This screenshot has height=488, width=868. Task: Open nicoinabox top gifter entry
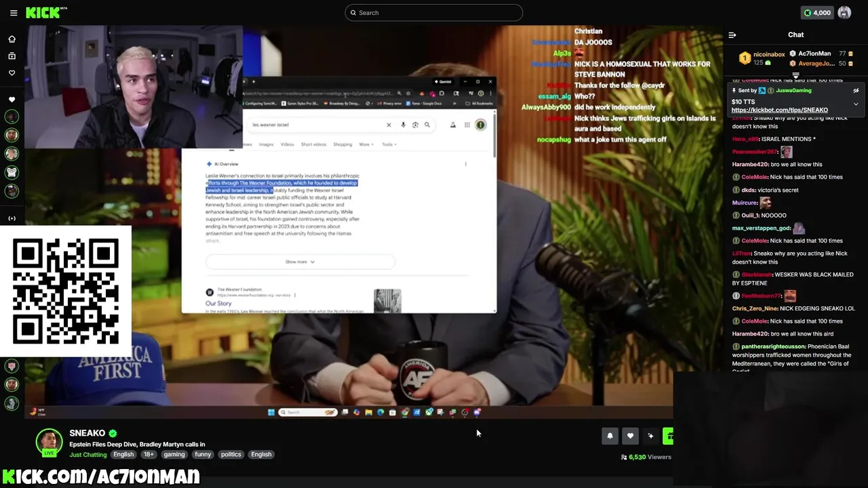tap(762, 58)
